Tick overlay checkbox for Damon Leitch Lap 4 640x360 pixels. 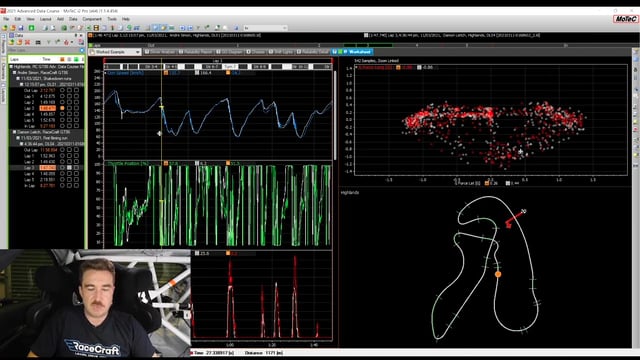click(x=69, y=174)
